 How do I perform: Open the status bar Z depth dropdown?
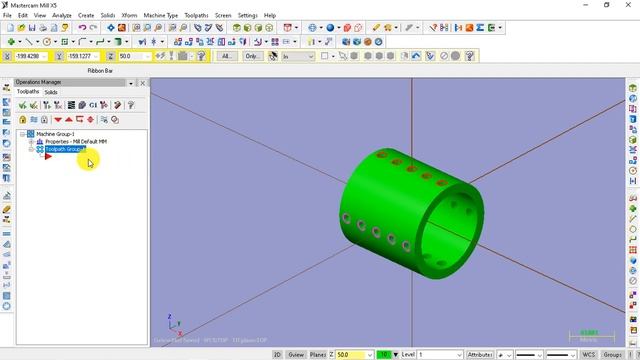(369, 355)
